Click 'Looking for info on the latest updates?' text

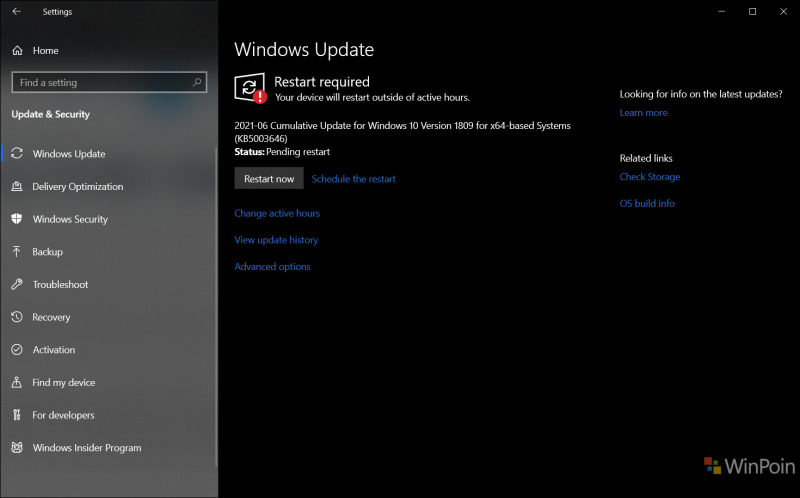(701, 94)
